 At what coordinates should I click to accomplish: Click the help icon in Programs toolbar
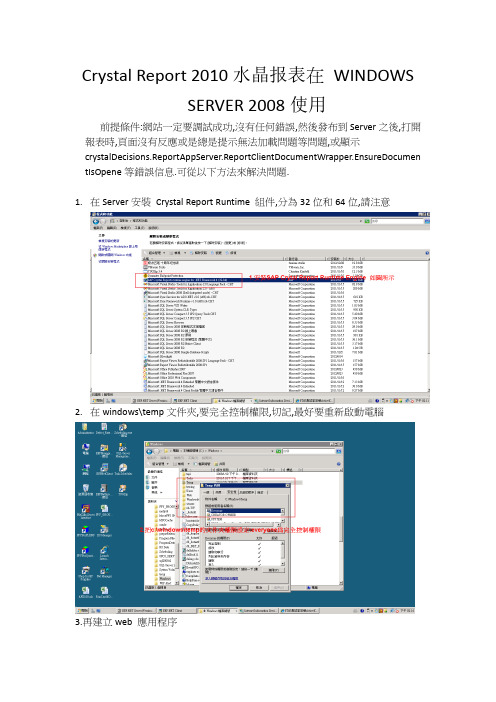[x=427, y=253]
